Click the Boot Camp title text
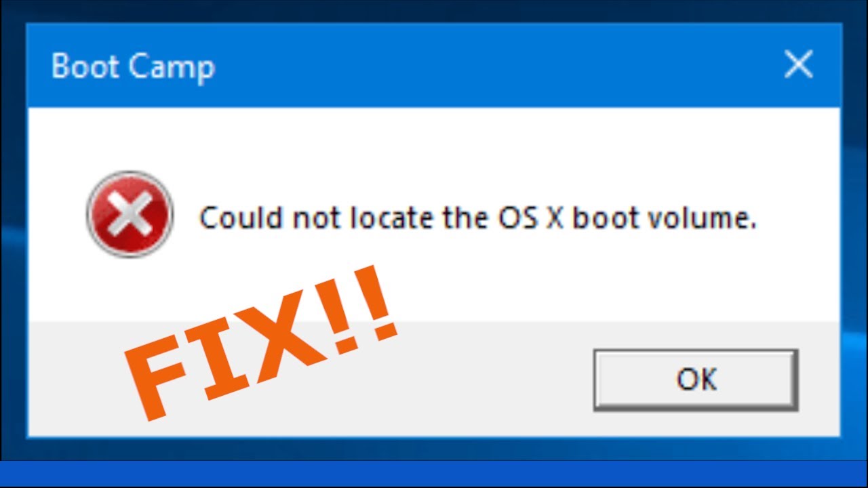 tap(133, 67)
